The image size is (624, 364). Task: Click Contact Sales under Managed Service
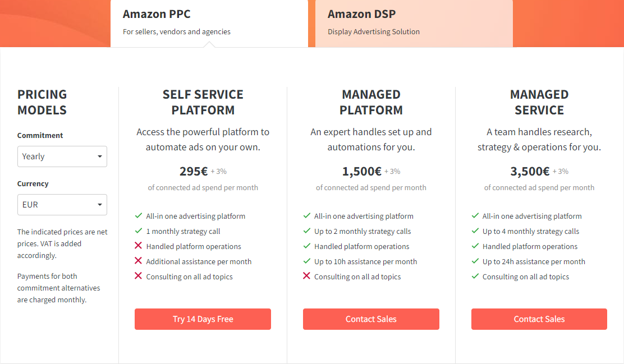539,319
